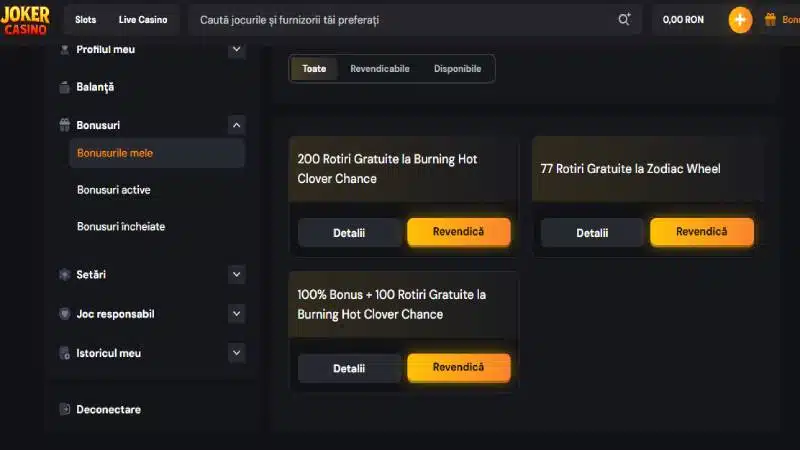Screen dimensions: 800x450
Task: Open Live Casino from top bar
Action: pos(143,19)
